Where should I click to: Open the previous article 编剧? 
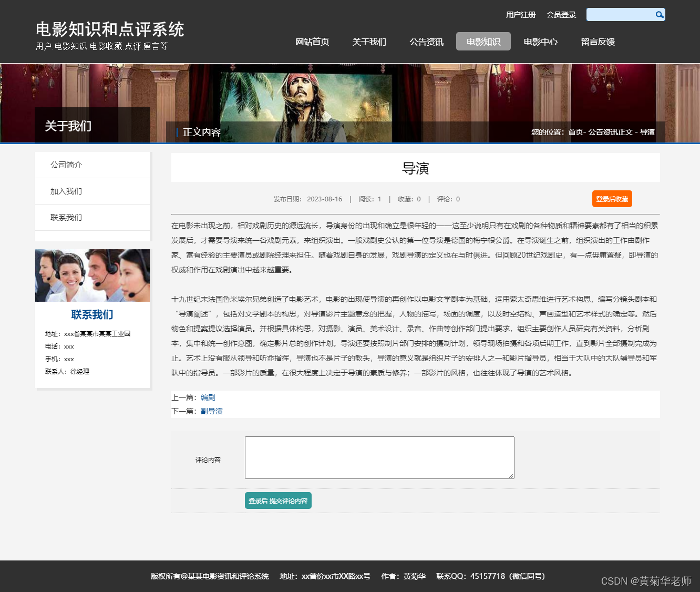[208, 397]
